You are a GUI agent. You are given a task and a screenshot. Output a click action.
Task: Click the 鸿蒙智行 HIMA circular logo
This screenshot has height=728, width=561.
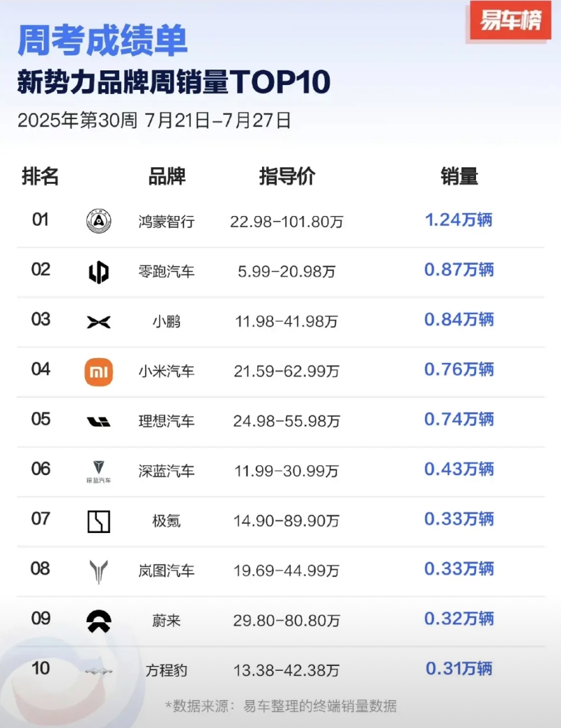[x=99, y=221]
